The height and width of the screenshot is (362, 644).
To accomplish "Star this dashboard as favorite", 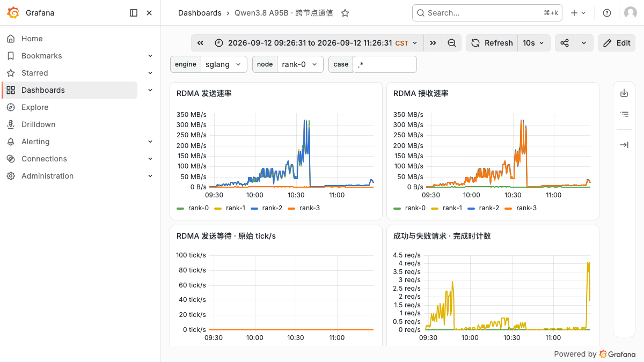I will [x=345, y=13].
